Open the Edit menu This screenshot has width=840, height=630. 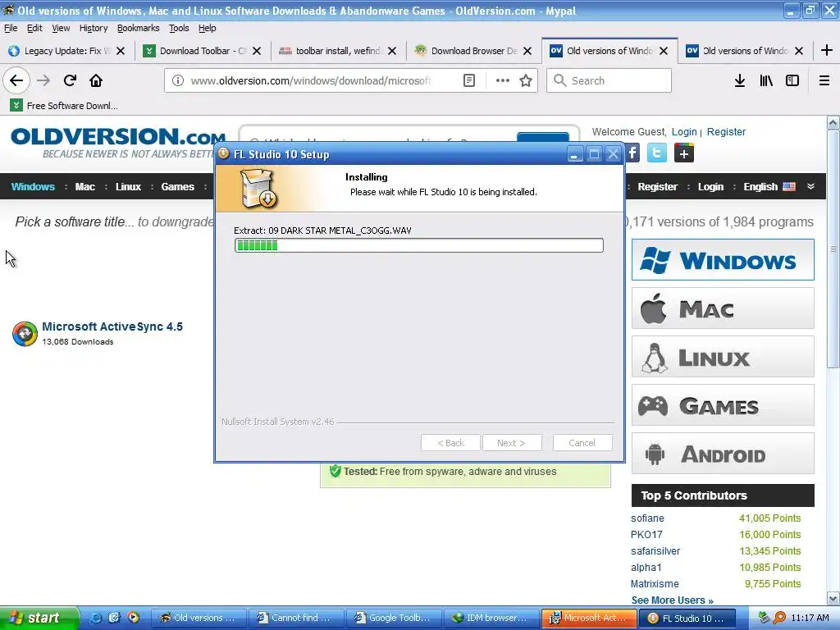[34, 28]
